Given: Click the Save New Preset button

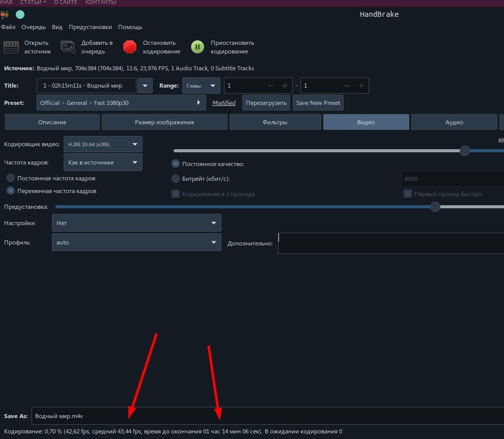Looking at the screenshot, I should (318, 103).
